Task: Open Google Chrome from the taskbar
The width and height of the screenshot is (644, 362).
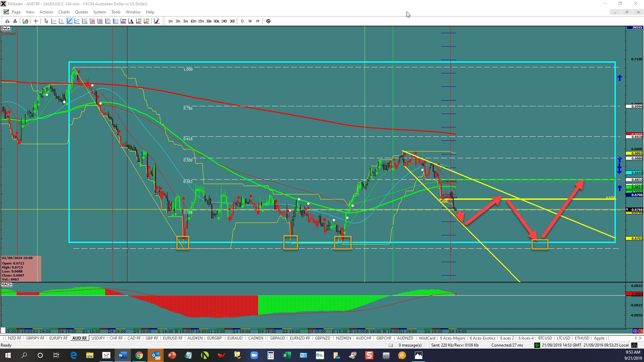Action: [139, 355]
